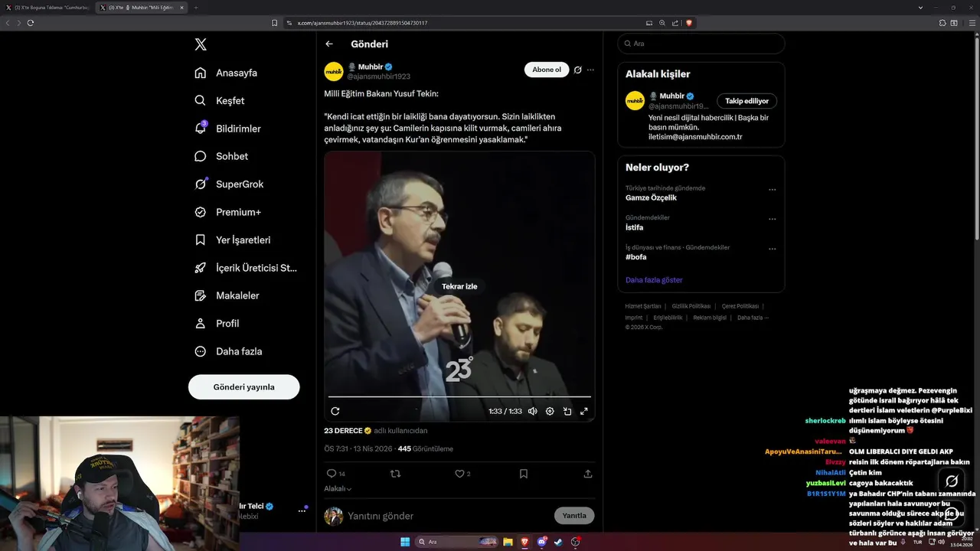This screenshot has width=980, height=551.
Task: Open Windows Start menu
Action: (x=405, y=542)
